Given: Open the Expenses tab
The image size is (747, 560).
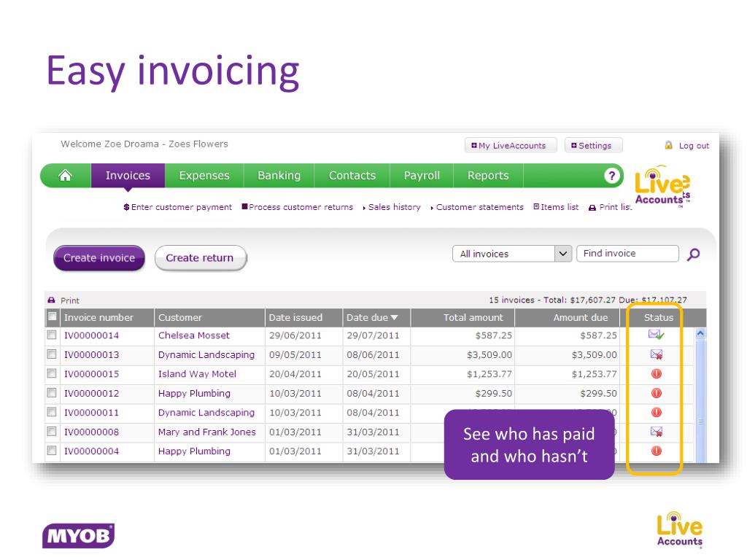Looking at the screenshot, I should pos(204,176).
